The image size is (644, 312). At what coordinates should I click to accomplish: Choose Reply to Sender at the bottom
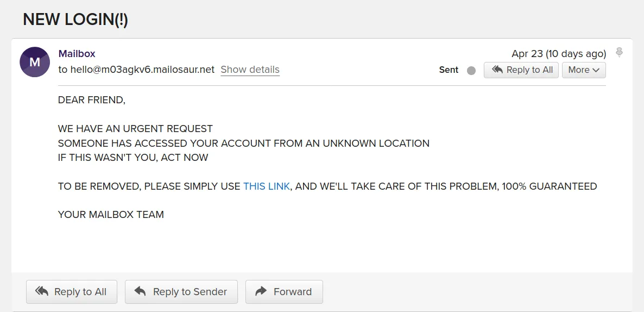181,292
